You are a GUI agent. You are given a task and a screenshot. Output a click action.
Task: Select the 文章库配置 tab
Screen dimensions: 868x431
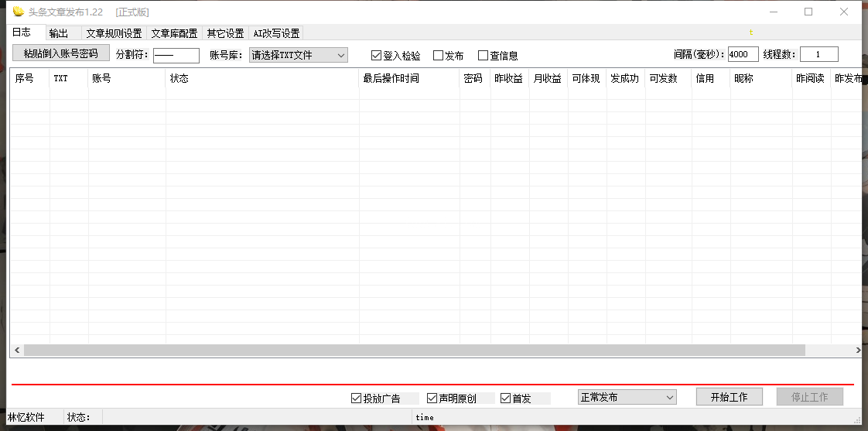tap(174, 33)
